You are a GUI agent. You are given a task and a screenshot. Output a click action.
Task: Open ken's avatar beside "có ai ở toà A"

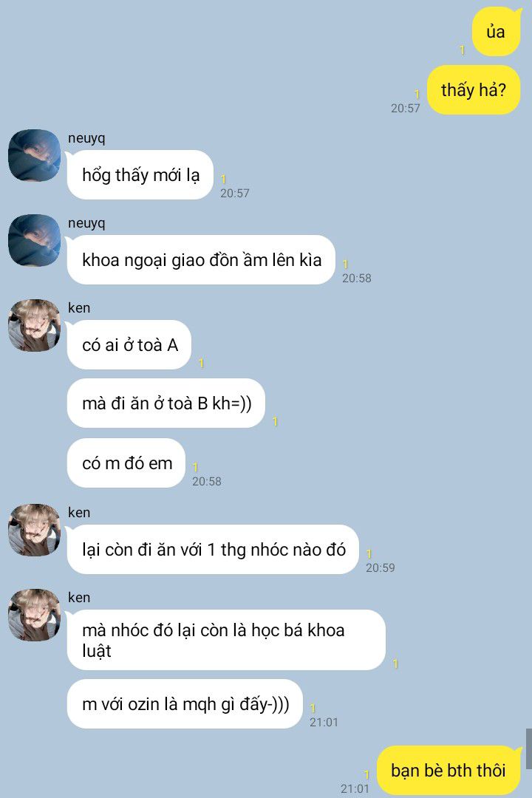tap(34, 325)
